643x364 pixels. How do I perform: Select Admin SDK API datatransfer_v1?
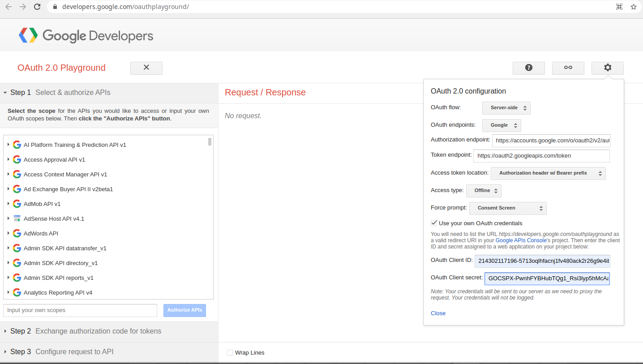point(65,248)
